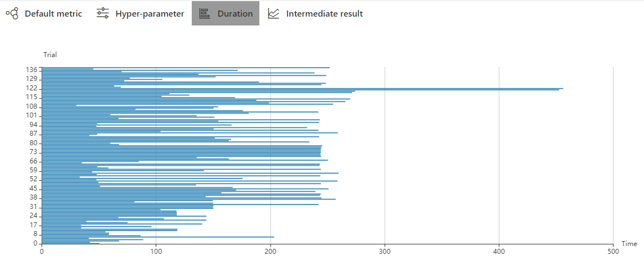Select the Duration tab label

(235, 13)
